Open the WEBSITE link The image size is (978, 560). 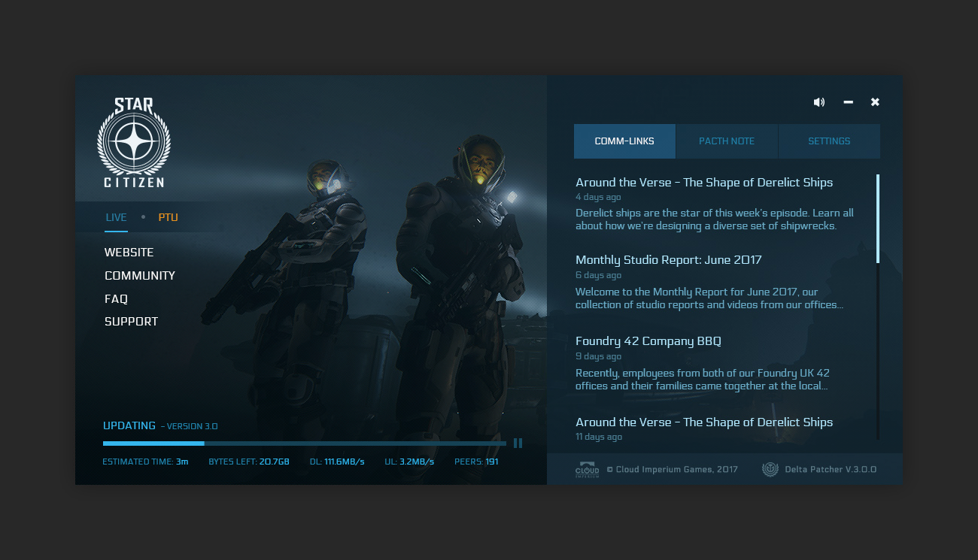tap(129, 252)
